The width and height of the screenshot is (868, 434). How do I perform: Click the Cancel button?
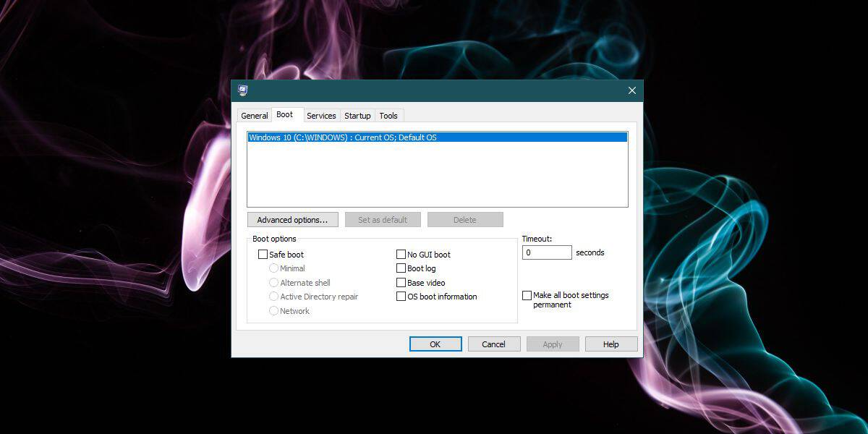[494, 344]
